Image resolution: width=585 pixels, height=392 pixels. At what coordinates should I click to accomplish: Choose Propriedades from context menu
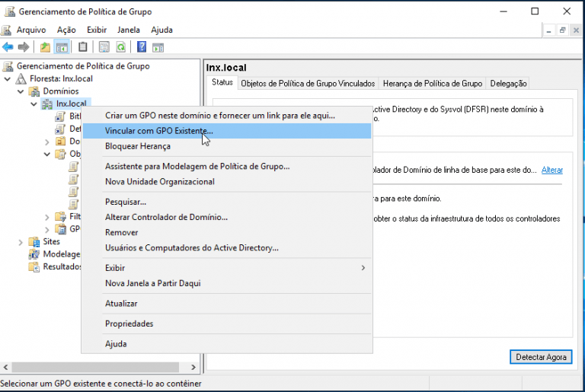(227, 323)
